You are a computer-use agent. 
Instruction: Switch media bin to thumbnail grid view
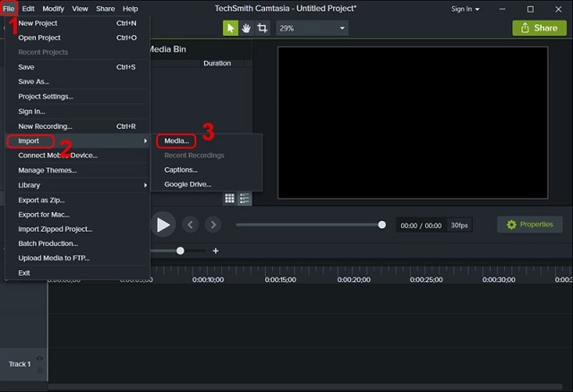tap(229, 199)
